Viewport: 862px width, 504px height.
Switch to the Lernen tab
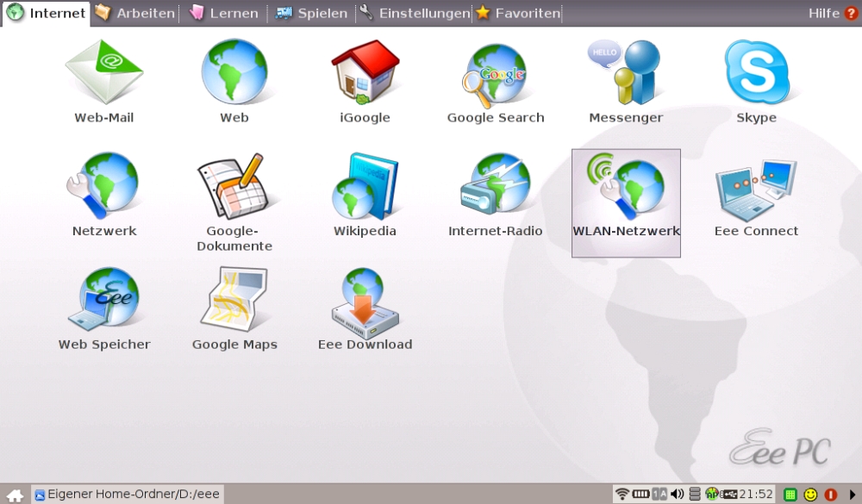pyautogui.click(x=224, y=13)
